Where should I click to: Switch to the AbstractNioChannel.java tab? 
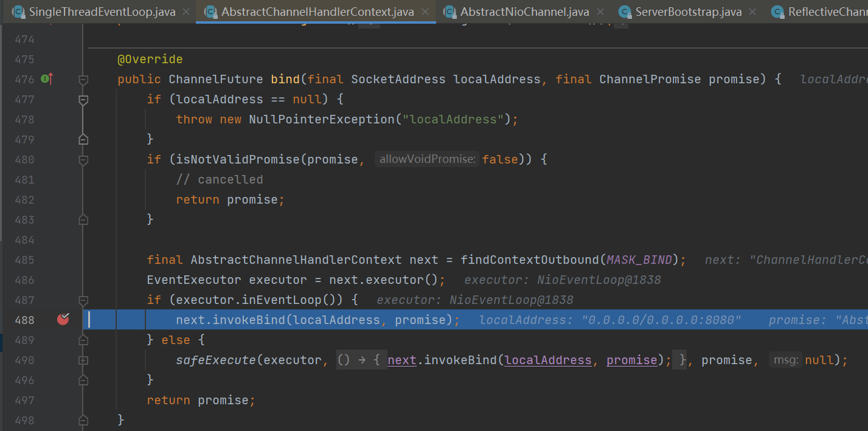[x=524, y=12]
